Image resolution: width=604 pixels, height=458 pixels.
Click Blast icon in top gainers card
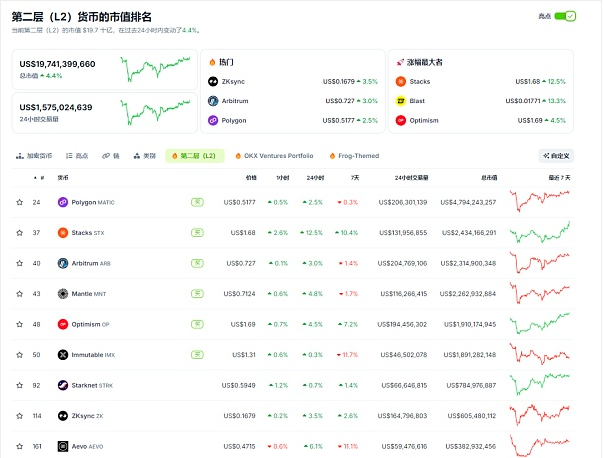[x=401, y=101]
